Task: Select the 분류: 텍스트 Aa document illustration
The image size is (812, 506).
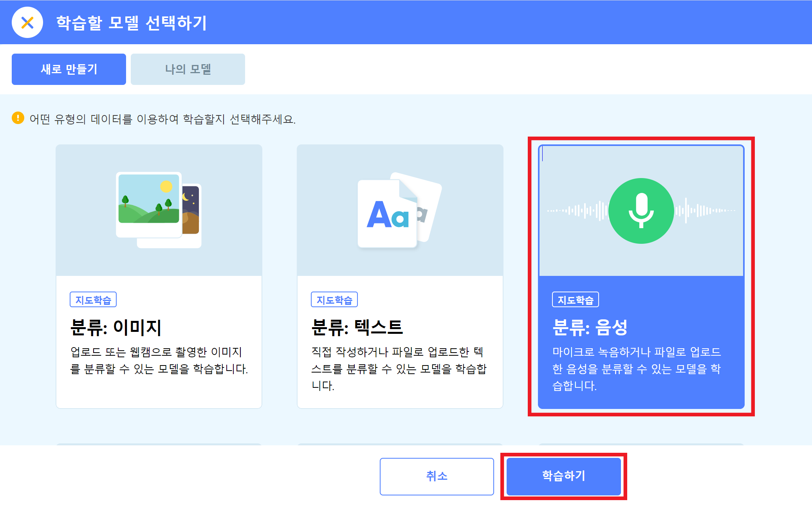Action: [x=399, y=210]
